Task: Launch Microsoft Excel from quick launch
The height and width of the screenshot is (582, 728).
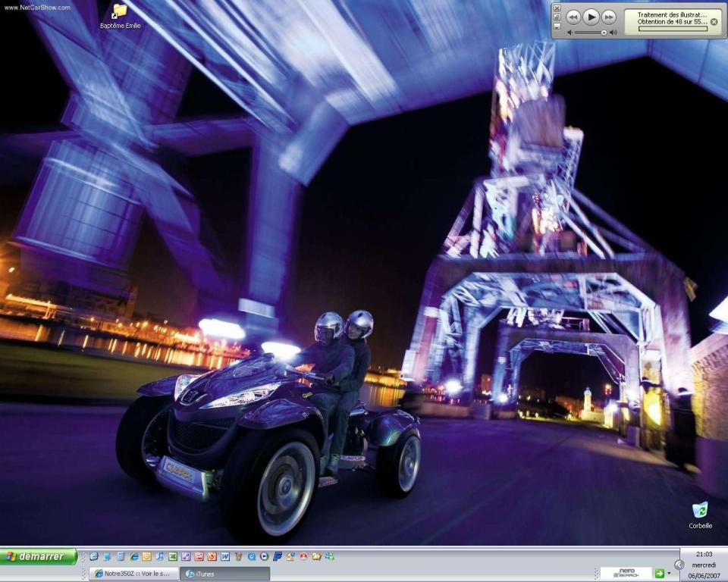Action: 173,556
